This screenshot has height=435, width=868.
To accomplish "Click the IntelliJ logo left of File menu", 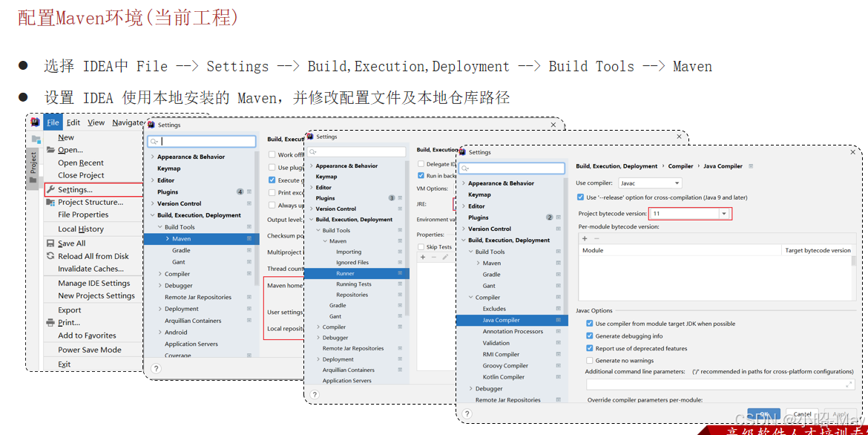I will coord(35,122).
